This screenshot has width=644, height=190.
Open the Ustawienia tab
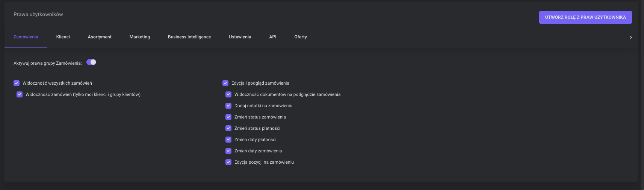click(240, 37)
